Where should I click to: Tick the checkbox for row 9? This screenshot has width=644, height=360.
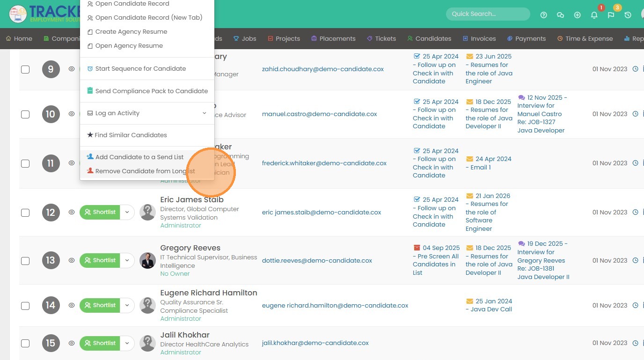point(25,69)
